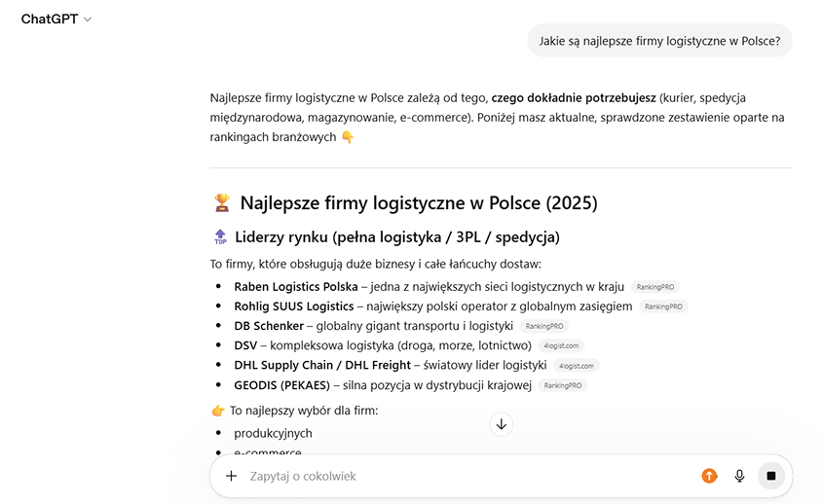Focus the 'Zapytaj o cokolwiek' input field

click(x=467, y=476)
